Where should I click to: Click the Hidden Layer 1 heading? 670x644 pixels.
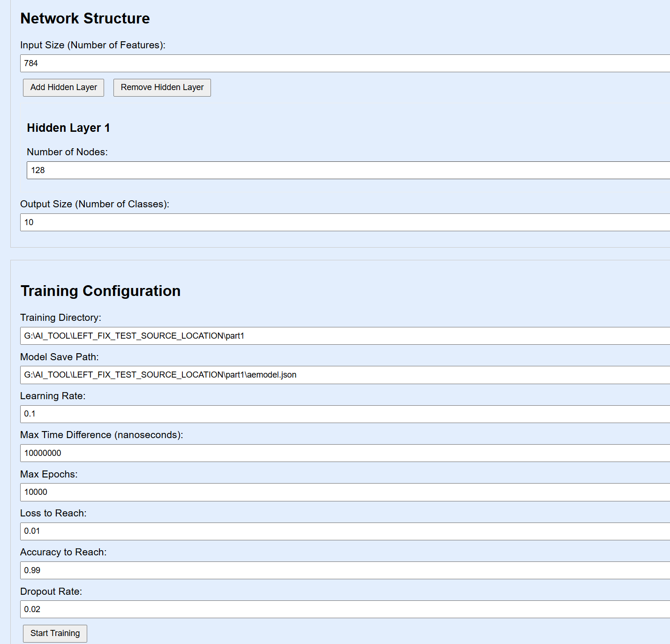pos(68,128)
